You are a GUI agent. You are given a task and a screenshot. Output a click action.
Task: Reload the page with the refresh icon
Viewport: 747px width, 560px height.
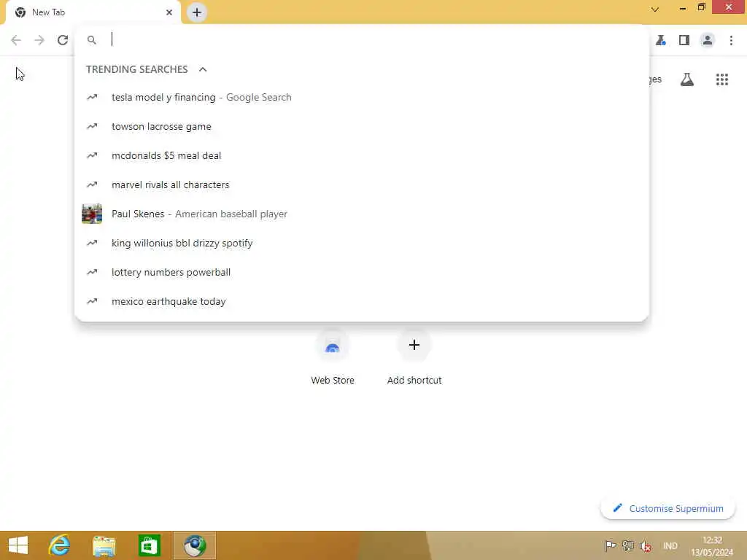63,40
